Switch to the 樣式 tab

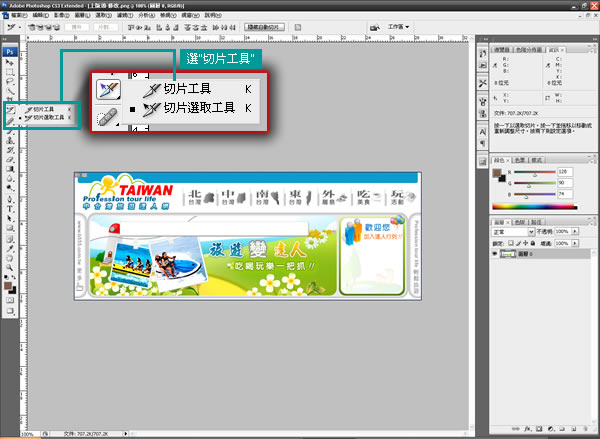click(x=536, y=160)
